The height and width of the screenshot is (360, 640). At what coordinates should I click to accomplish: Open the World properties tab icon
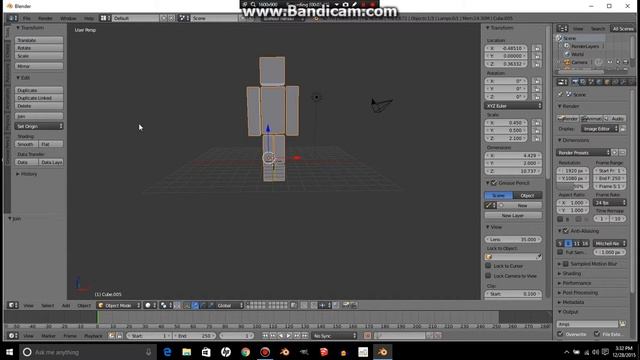point(599,82)
